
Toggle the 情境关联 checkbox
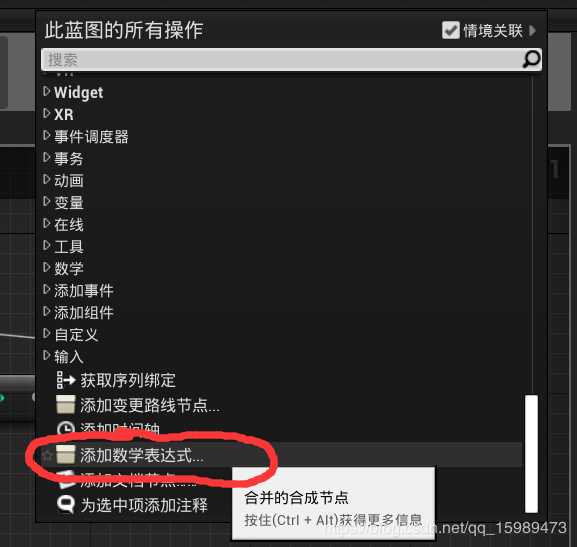tap(450, 30)
